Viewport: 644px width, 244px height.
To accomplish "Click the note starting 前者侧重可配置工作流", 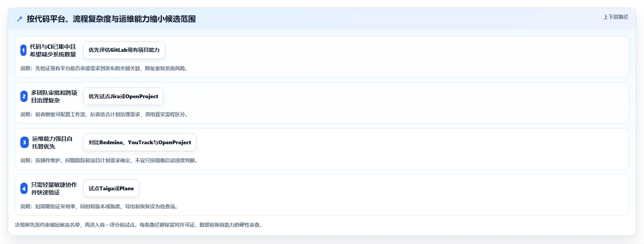I will (104, 114).
